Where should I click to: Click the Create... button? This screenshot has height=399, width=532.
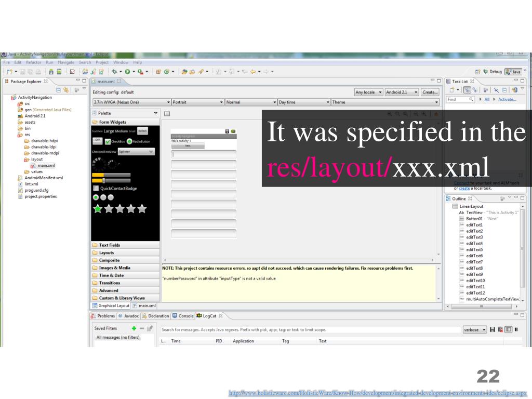point(430,92)
